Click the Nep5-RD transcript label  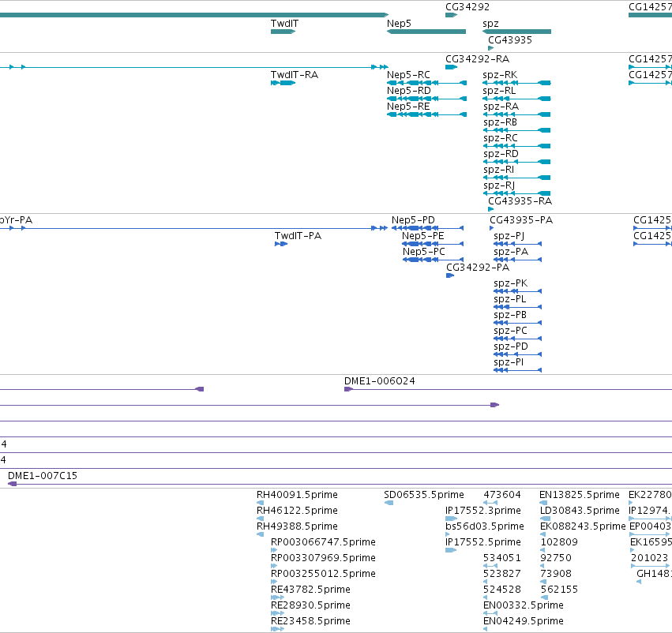pyautogui.click(x=409, y=91)
